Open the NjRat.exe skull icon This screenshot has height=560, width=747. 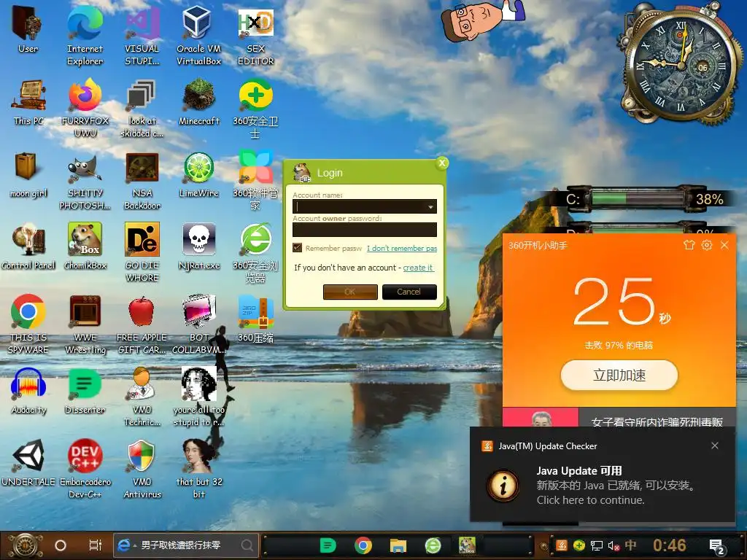pyautogui.click(x=199, y=246)
